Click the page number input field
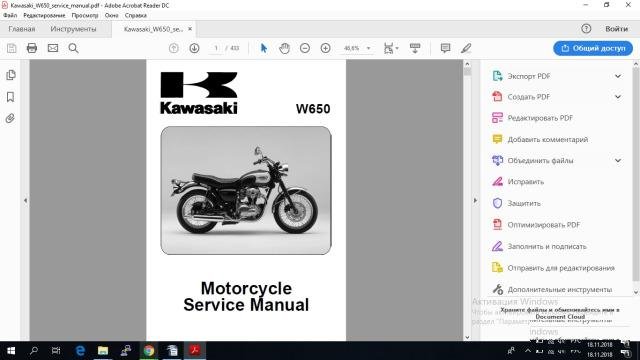This screenshot has width=640, height=360. point(216,48)
